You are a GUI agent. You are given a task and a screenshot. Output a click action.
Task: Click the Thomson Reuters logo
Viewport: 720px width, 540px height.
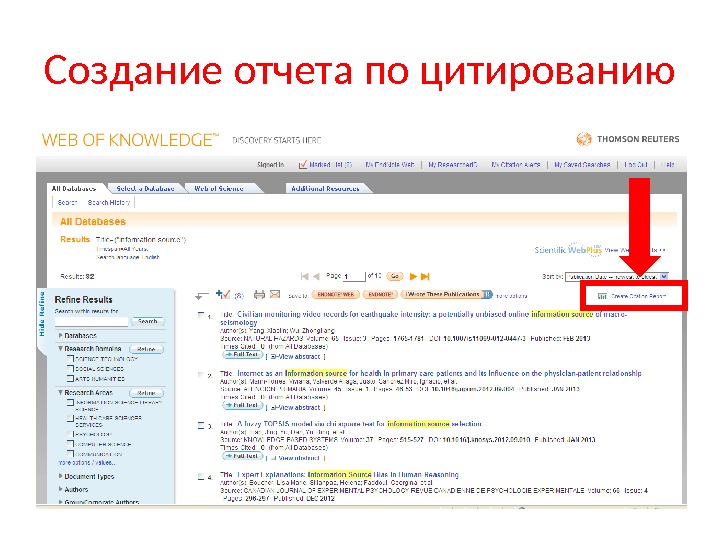click(628, 139)
